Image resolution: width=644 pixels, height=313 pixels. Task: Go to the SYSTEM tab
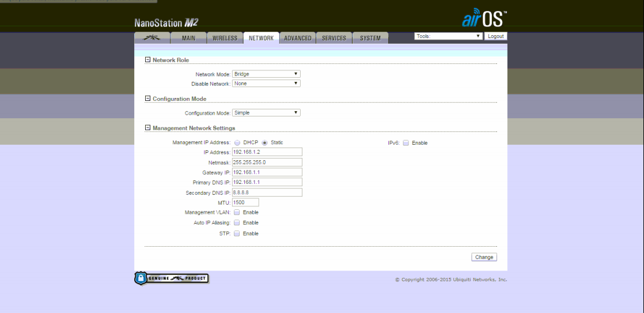pyautogui.click(x=370, y=38)
